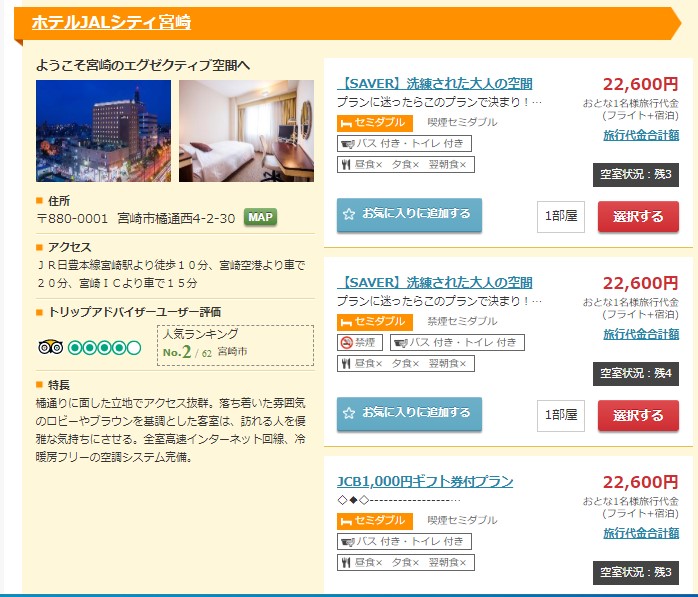Click the 禁煙セミダブル room type label

[462, 321]
